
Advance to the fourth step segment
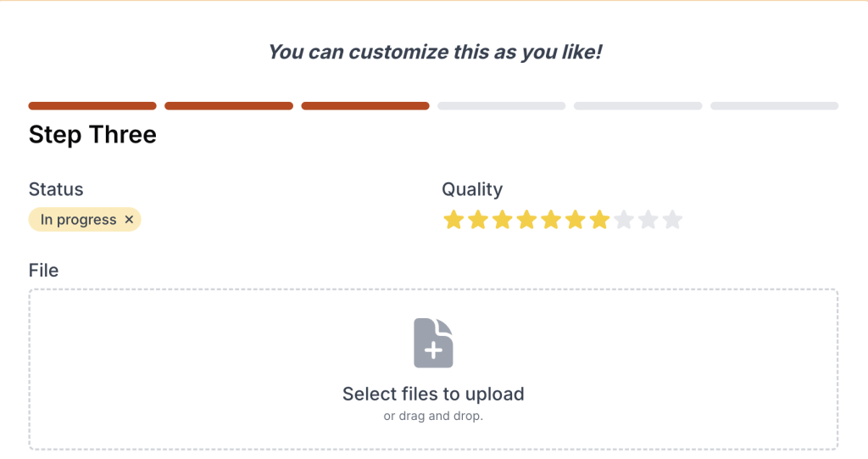(x=502, y=106)
